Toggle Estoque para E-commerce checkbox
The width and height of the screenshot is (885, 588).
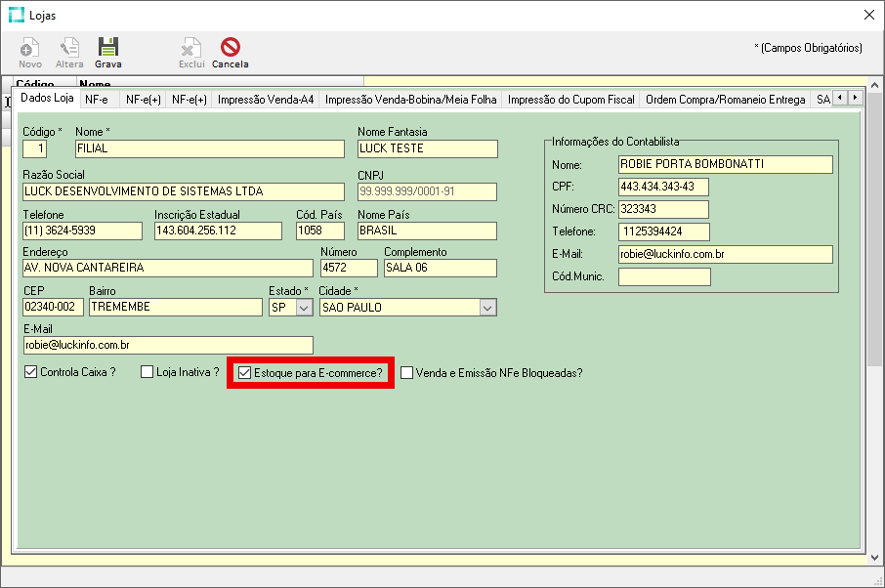point(245,372)
